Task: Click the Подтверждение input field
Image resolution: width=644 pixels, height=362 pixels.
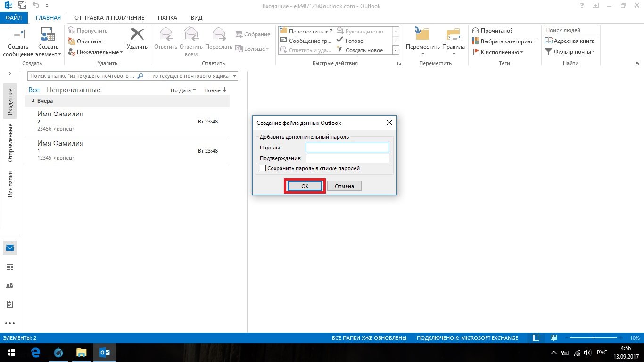Action: tap(347, 158)
